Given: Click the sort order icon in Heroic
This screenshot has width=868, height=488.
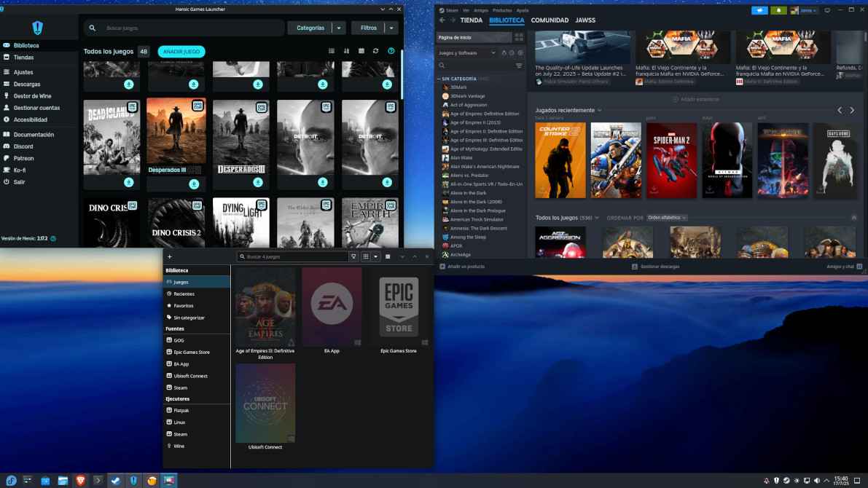Looking at the screenshot, I should click(x=346, y=51).
